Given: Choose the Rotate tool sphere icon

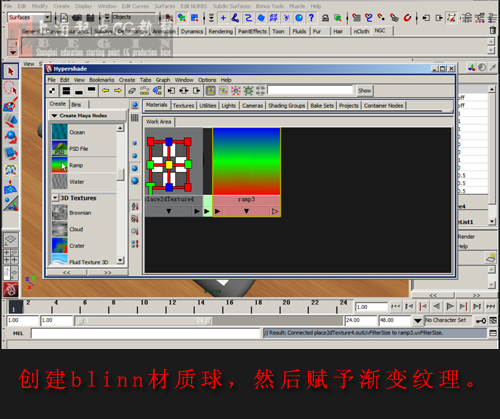Looking at the screenshot, I should click(x=11, y=137).
